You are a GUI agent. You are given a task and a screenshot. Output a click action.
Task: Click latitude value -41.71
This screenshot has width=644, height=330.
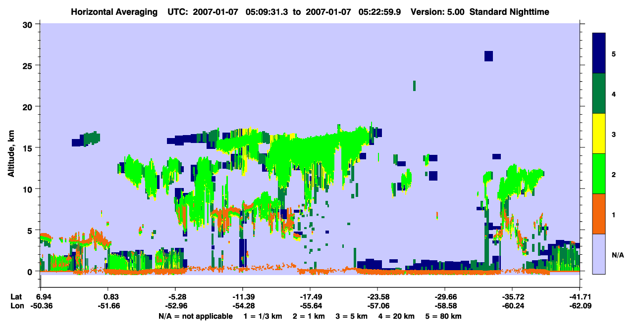click(x=580, y=297)
